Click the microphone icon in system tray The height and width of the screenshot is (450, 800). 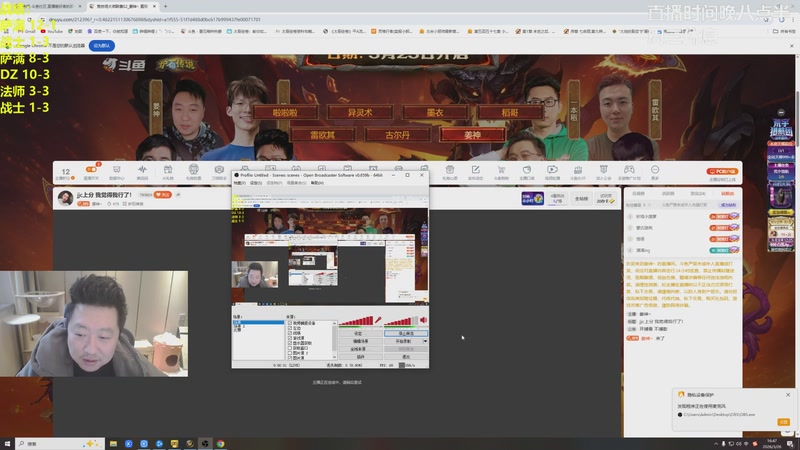[723, 444]
